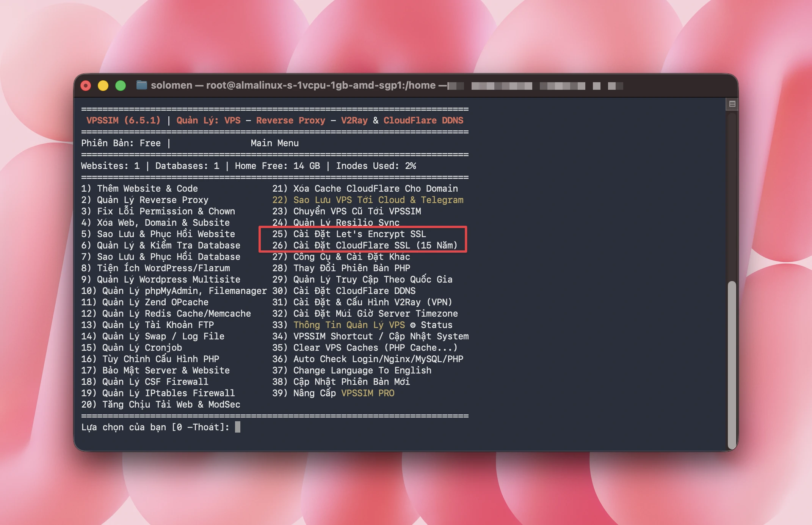Click '3) Fix Lỗi Permission & Chown'
812x525 pixels.
158,211
